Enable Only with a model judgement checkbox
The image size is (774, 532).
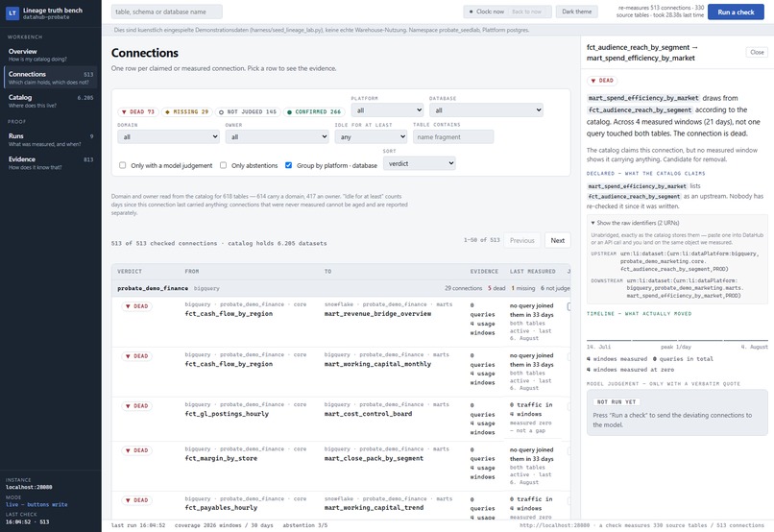point(122,165)
